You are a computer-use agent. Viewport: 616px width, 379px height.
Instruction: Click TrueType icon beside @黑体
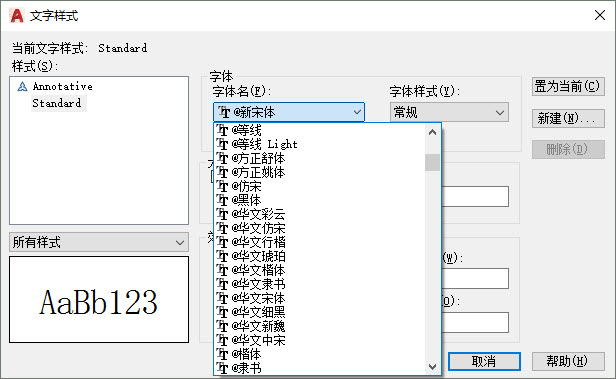click(x=222, y=200)
